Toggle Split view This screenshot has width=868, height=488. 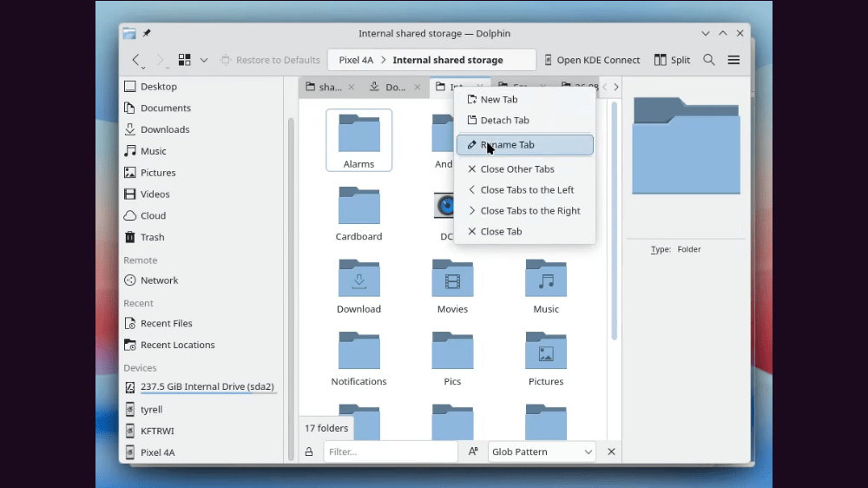tap(672, 60)
